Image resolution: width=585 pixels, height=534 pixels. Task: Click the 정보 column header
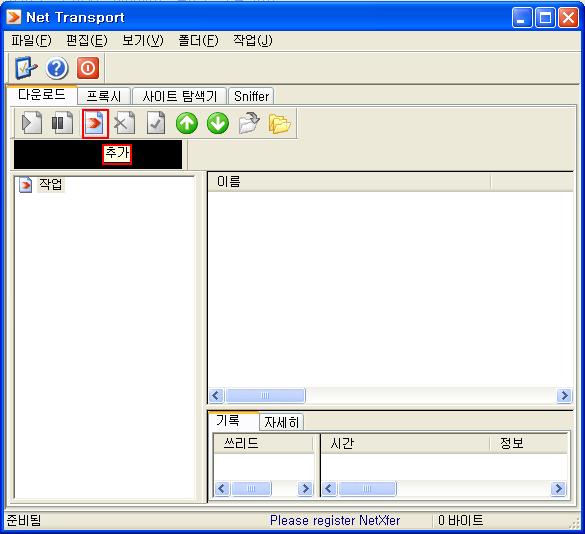(x=529, y=443)
